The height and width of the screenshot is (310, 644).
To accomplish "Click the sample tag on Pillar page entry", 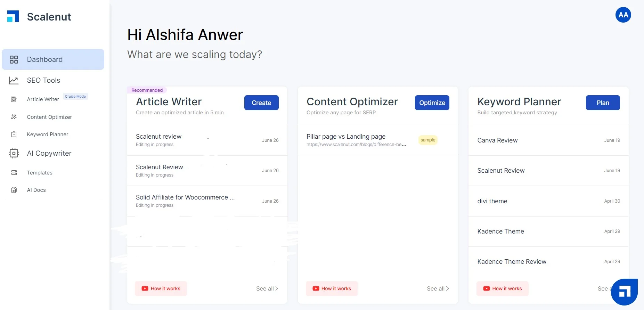I will [428, 140].
